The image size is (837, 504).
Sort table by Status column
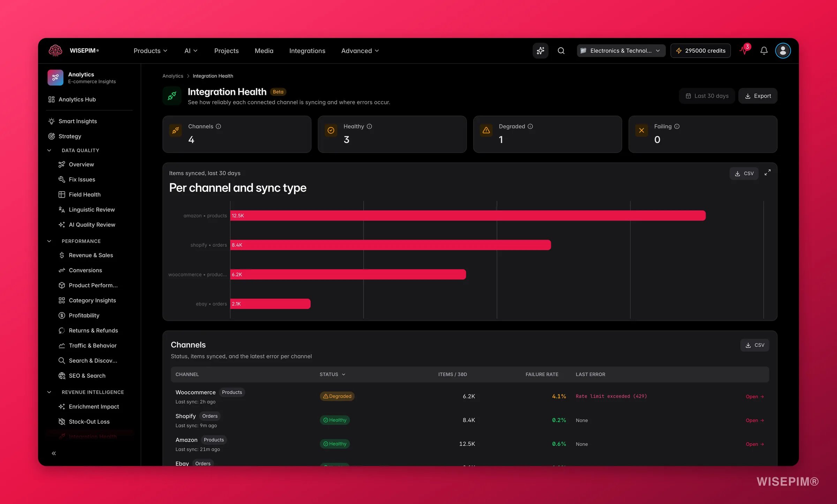point(332,374)
